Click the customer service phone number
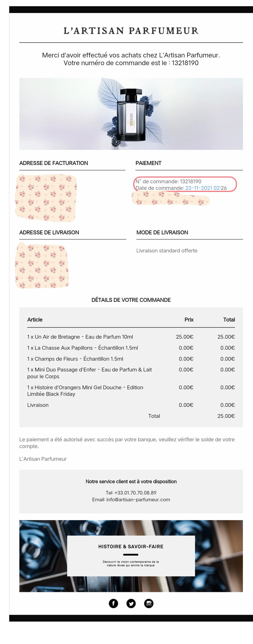 tap(135, 493)
